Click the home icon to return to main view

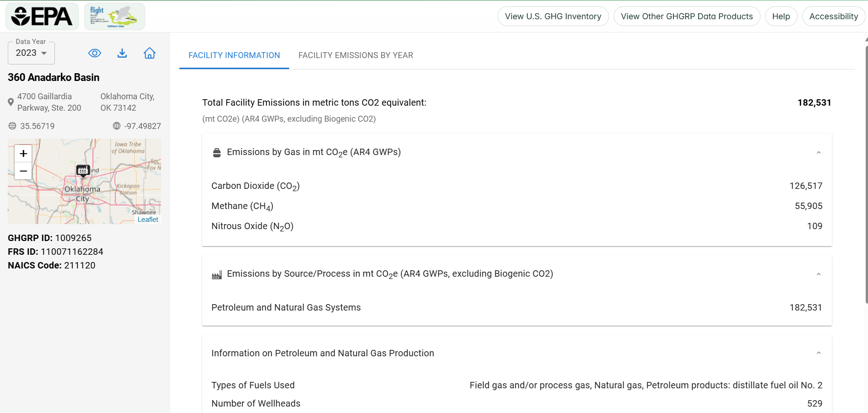pyautogui.click(x=150, y=53)
